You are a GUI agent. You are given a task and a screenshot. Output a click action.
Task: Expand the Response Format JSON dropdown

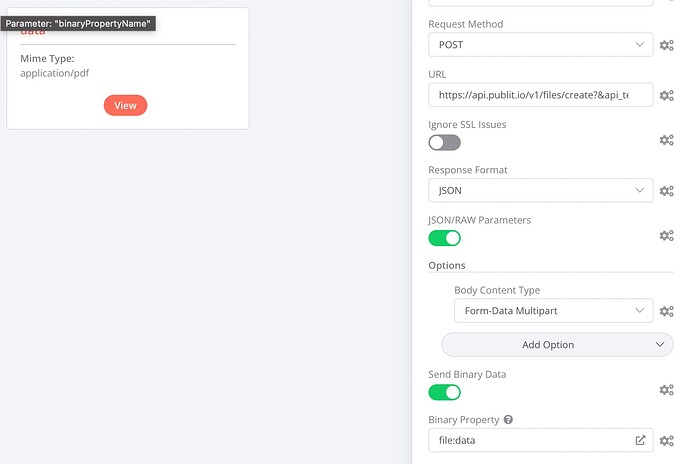(540, 190)
